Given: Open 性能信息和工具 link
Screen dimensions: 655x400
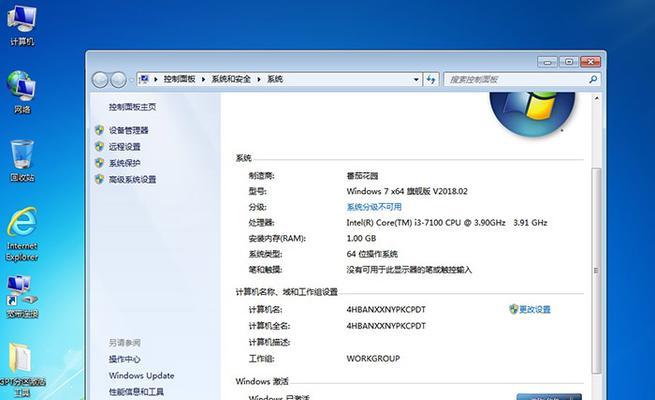Looking at the screenshot, I should (x=136, y=392).
